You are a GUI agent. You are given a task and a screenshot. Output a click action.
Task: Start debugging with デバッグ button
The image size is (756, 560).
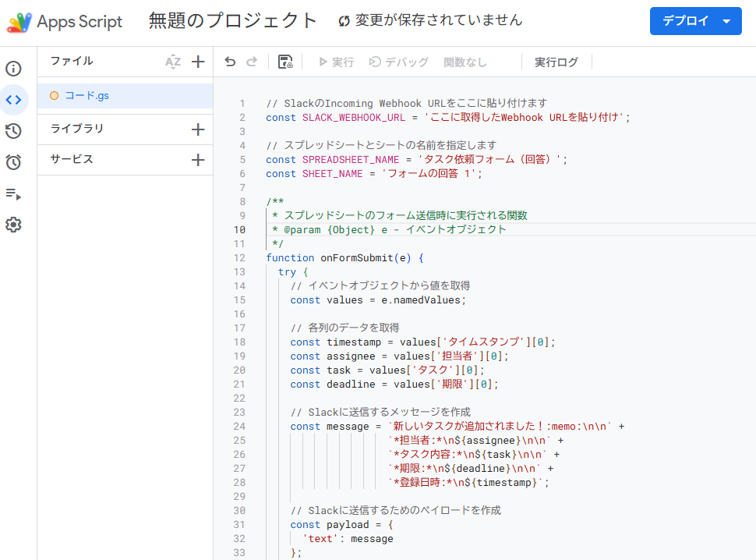click(399, 62)
